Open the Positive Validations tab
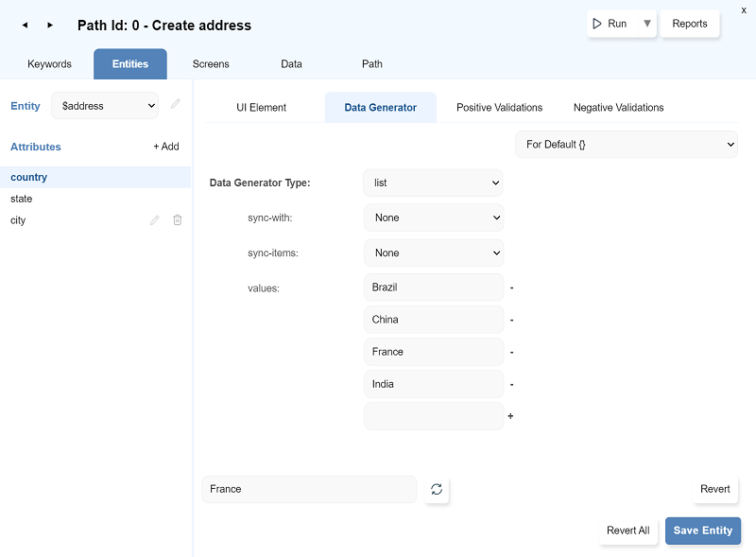Image resolution: width=756 pixels, height=557 pixels. tap(499, 108)
